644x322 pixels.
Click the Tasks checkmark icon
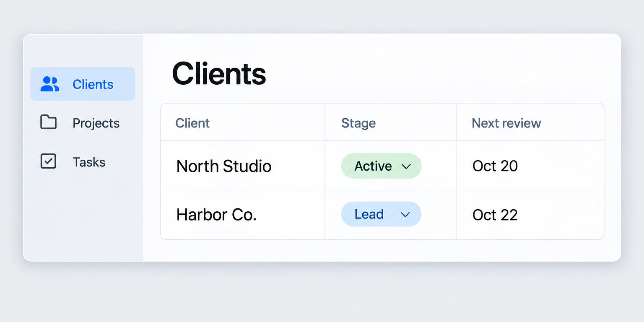click(48, 161)
